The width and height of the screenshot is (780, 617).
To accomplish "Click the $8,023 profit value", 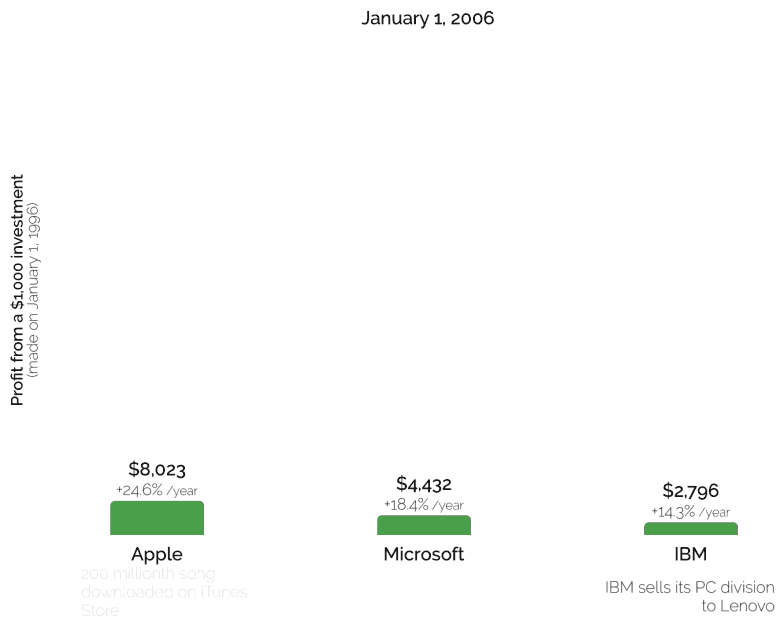I will tap(157, 469).
